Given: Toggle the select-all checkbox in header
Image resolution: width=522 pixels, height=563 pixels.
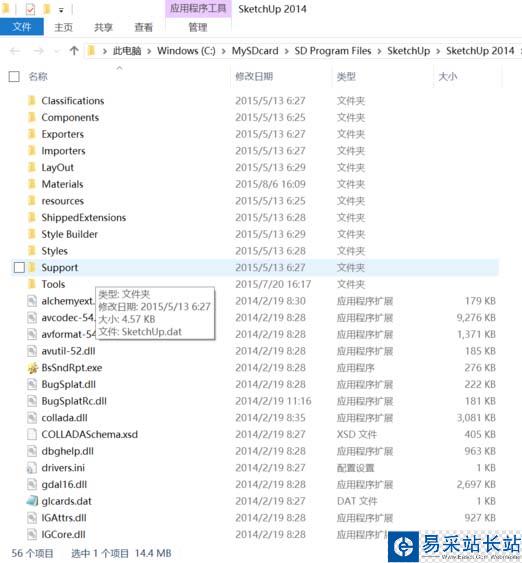Looking at the screenshot, I should [14, 76].
